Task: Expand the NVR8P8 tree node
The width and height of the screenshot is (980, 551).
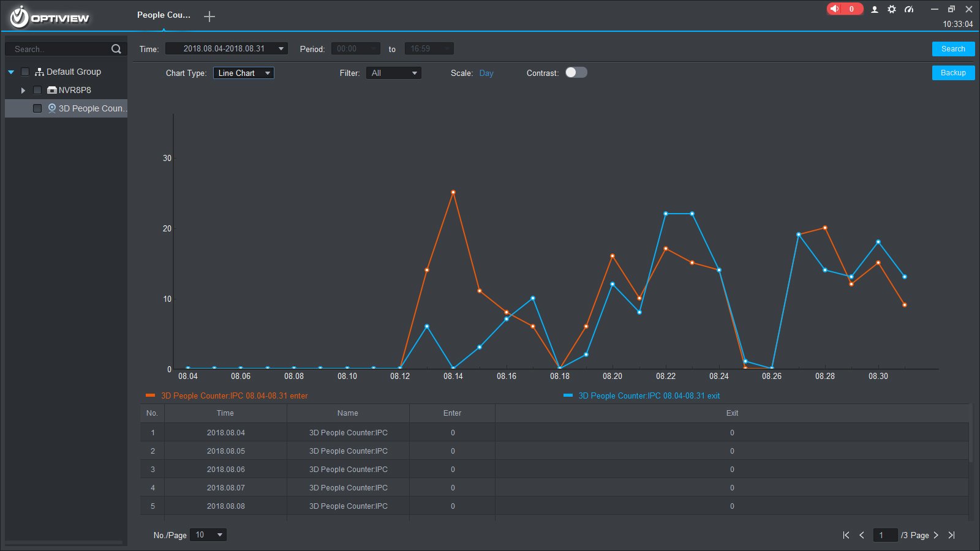Action: coord(23,90)
